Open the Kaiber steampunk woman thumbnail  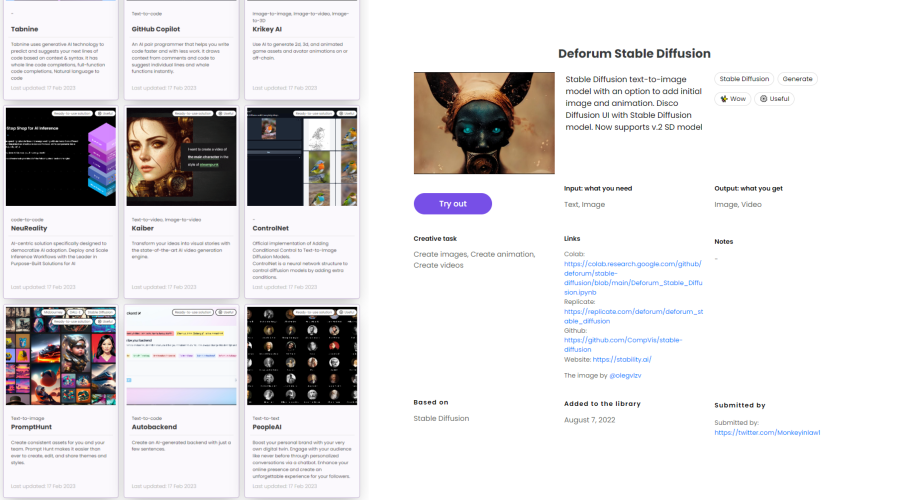(182, 156)
